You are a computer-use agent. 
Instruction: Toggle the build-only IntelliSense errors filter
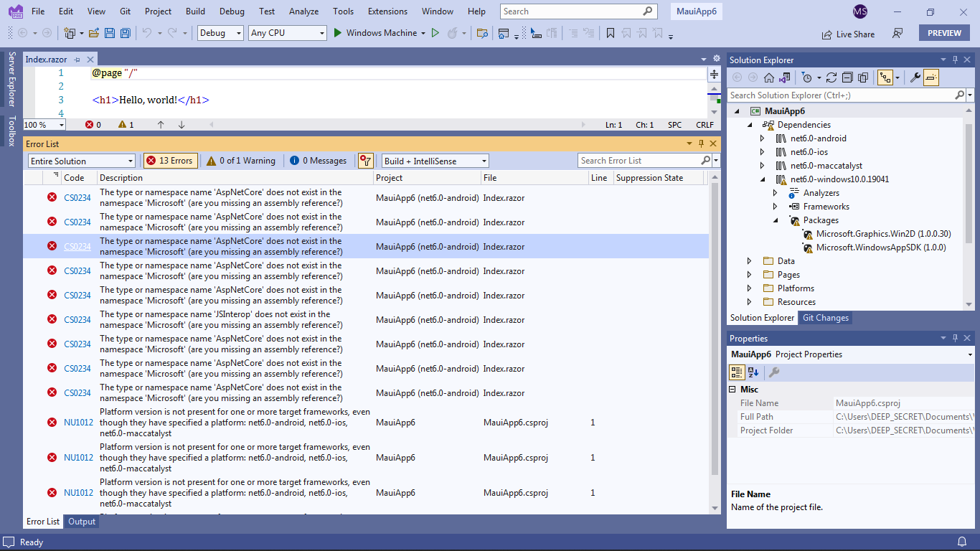click(x=366, y=161)
